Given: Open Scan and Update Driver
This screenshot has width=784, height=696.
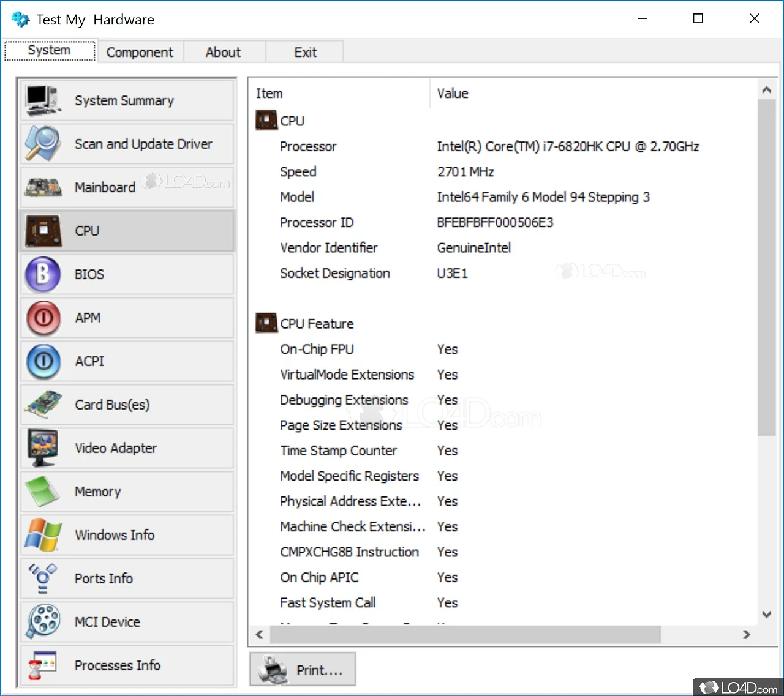Looking at the screenshot, I should point(127,144).
